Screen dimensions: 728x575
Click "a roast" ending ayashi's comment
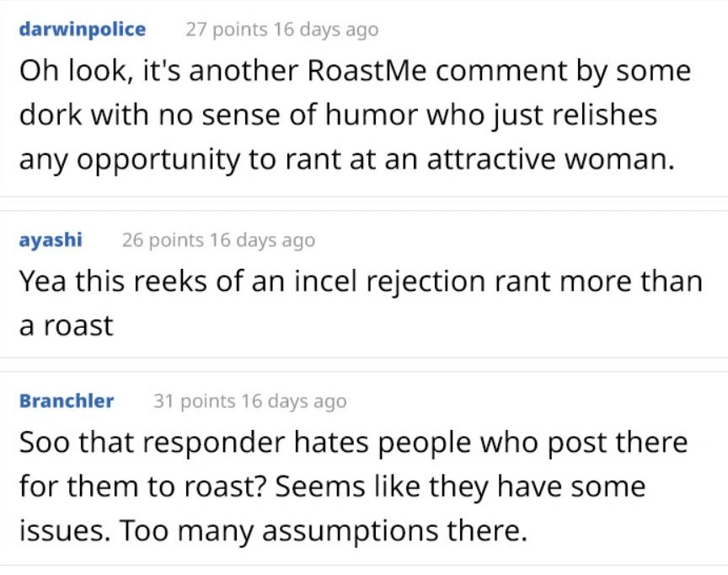[x=65, y=325]
